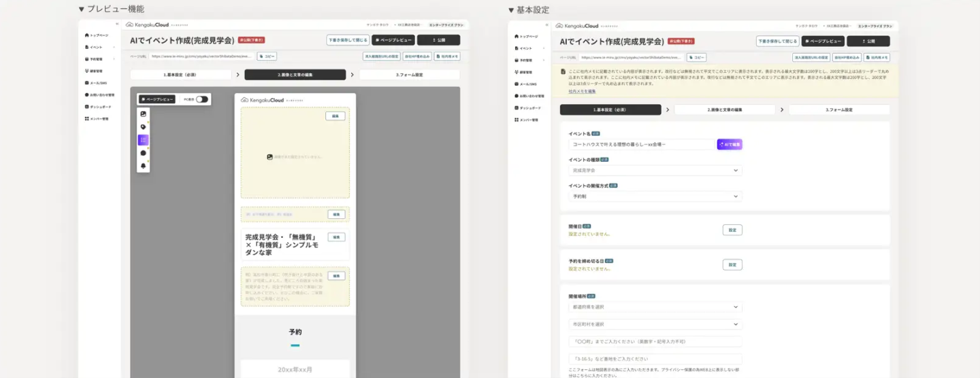Click the dark circle icon above the bell

coord(143,153)
